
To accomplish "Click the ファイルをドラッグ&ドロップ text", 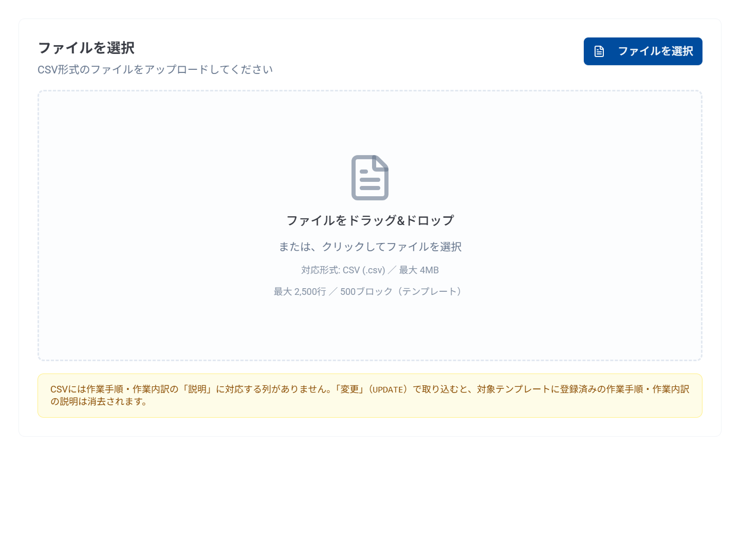I will coord(370,220).
